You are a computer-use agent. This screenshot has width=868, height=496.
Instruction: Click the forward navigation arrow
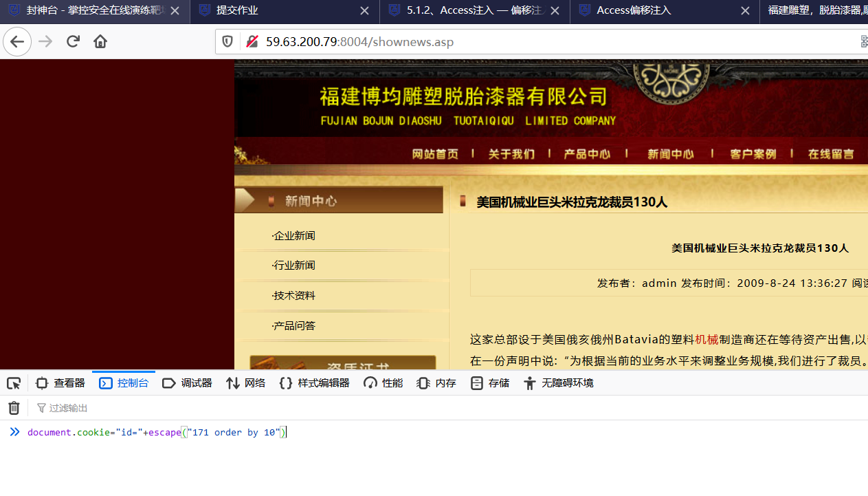(x=45, y=42)
